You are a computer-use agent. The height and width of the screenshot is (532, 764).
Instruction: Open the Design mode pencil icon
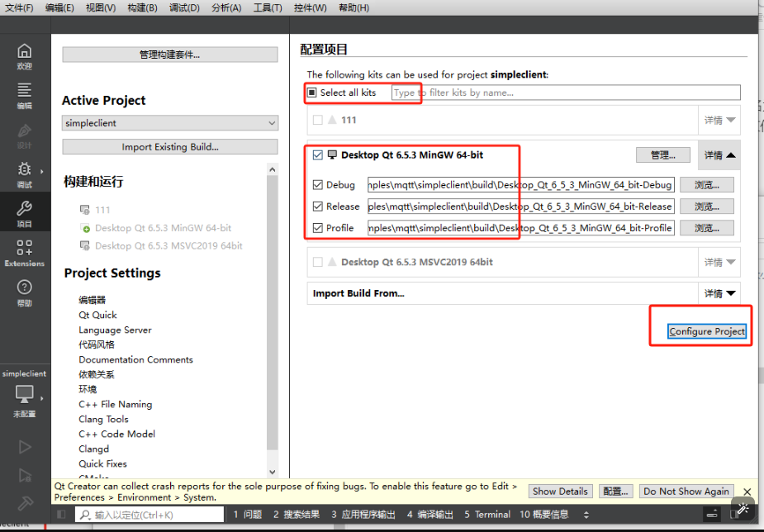click(24, 131)
